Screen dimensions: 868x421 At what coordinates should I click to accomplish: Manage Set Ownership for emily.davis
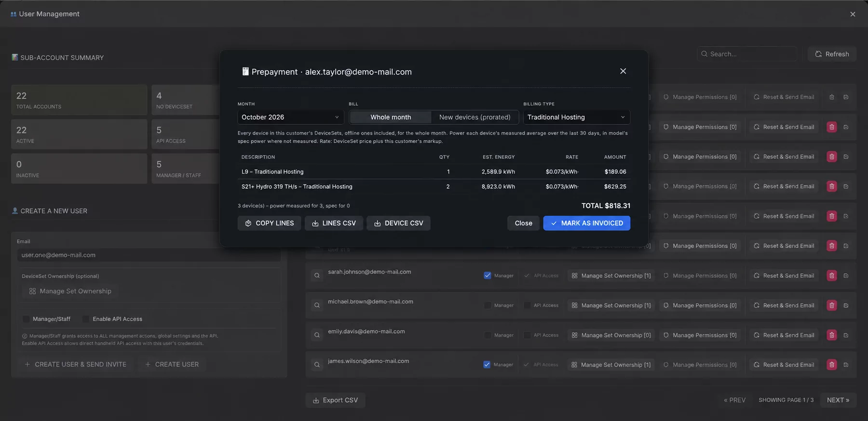pyautogui.click(x=611, y=335)
